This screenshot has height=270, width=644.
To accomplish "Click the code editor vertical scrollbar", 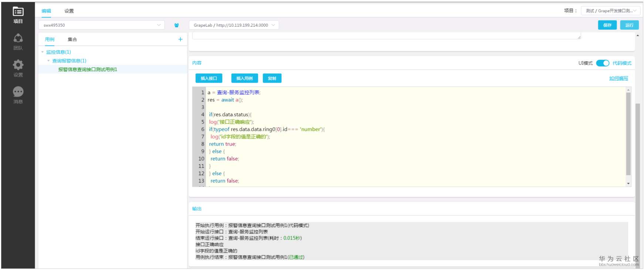I will tap(628, 134).
